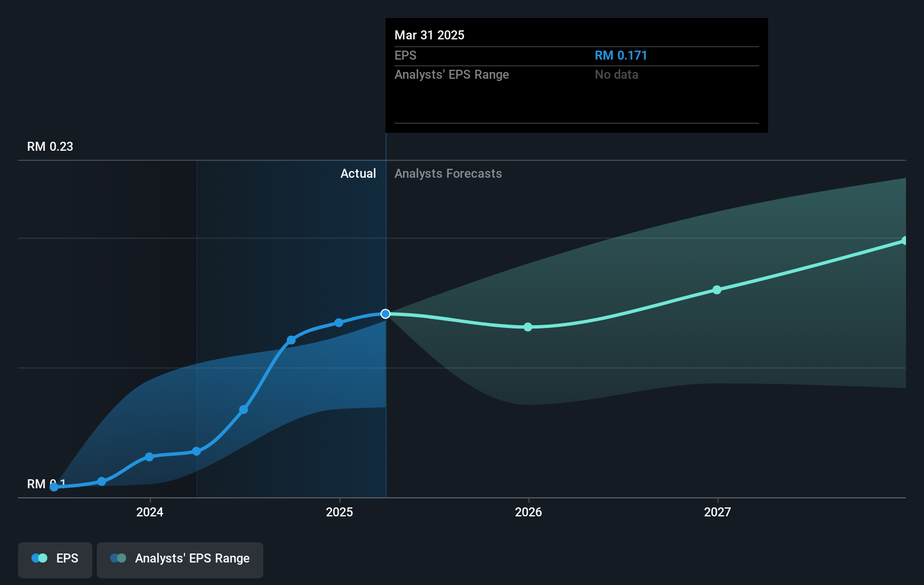This screenshot has width=924, height=585.
Task: Select the first EPS data point near RM 0.1
Action: point(54,487)
